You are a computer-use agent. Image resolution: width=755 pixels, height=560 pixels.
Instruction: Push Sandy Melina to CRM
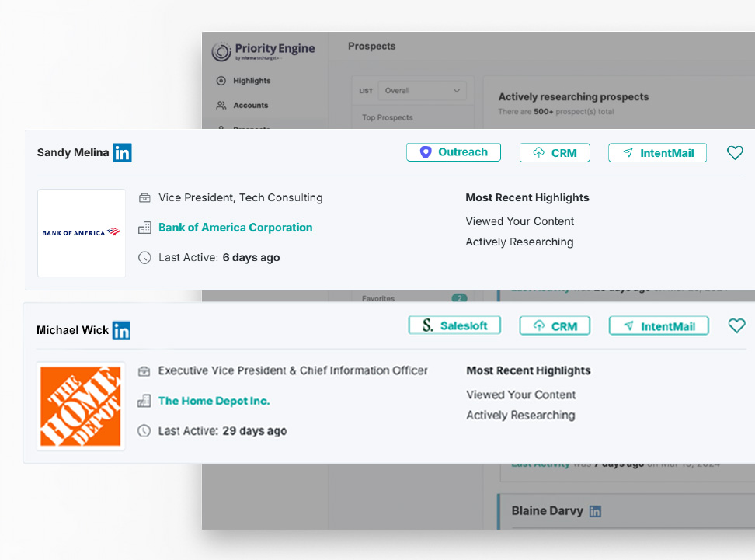click(x=555, y=153)
